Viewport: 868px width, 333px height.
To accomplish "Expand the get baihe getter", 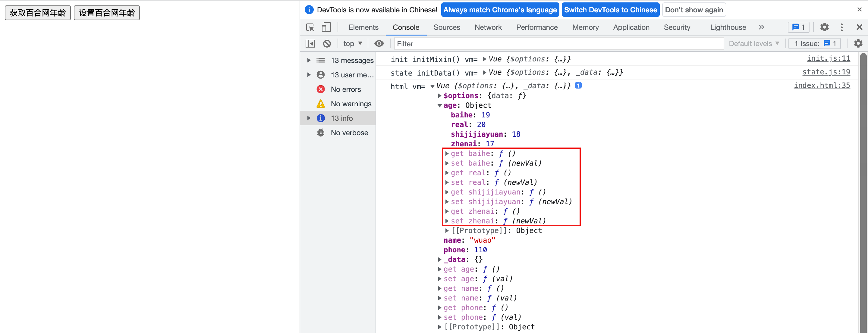I will click(447, 154).
